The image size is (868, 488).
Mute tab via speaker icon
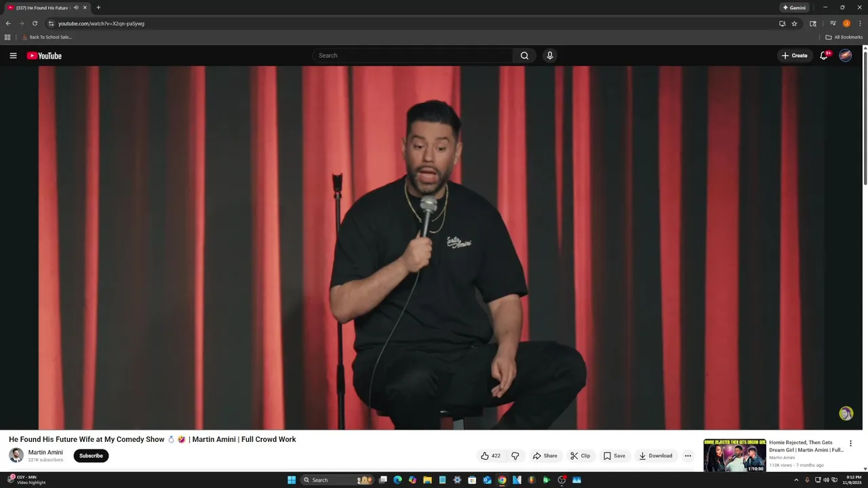(x=76, y=7)
